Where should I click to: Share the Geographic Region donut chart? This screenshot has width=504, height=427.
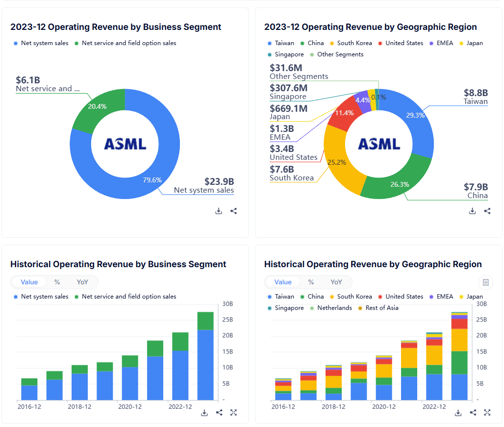pos(487,211)
